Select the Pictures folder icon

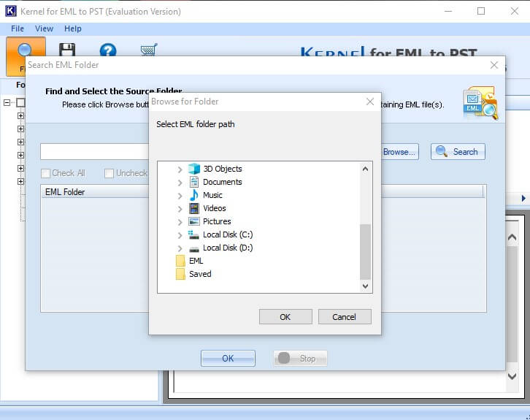pyautogui.click(x=194, y=221)
